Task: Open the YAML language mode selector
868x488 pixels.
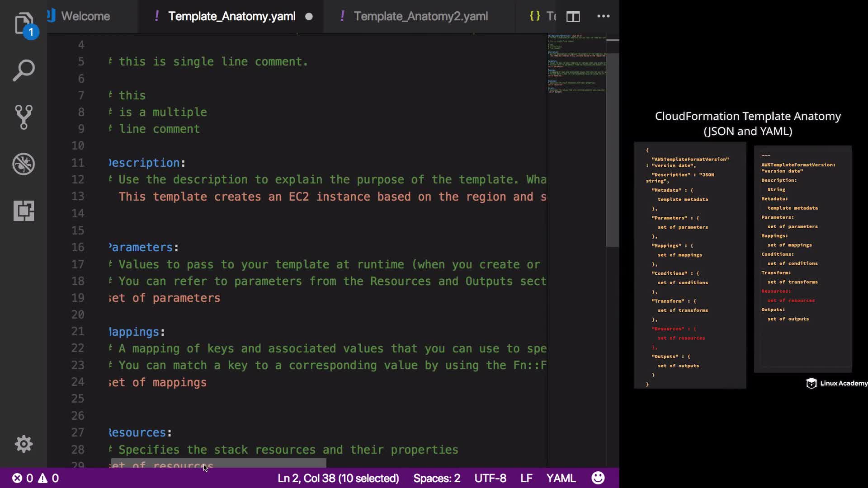Action: [561, 478]
